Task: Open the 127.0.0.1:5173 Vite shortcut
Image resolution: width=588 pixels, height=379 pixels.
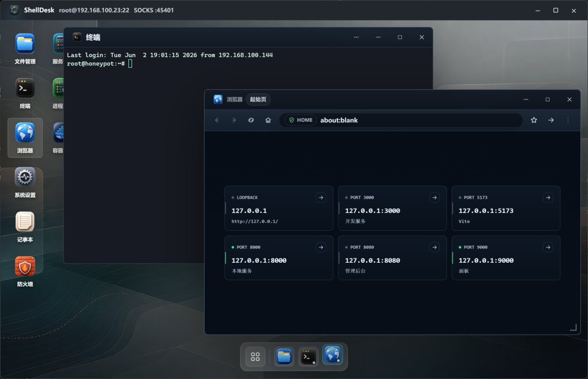Action: [506, 208]
